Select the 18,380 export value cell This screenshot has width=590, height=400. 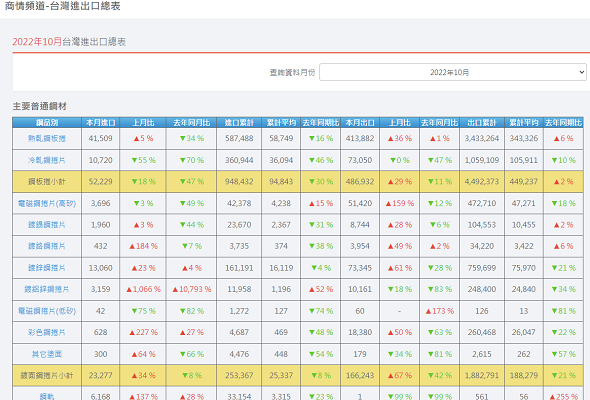(360, 333)
